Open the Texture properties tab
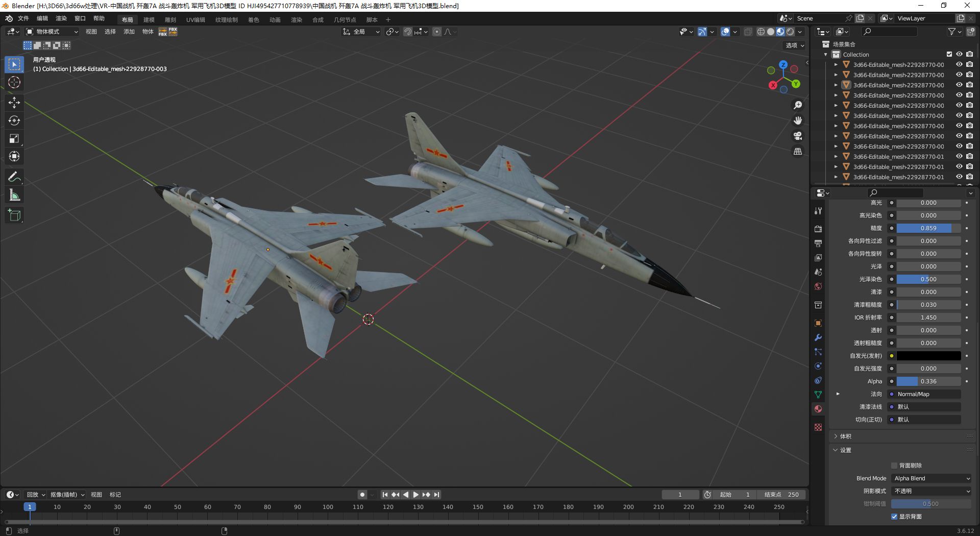This screenshot has width=980, height=536. [818, 427]
